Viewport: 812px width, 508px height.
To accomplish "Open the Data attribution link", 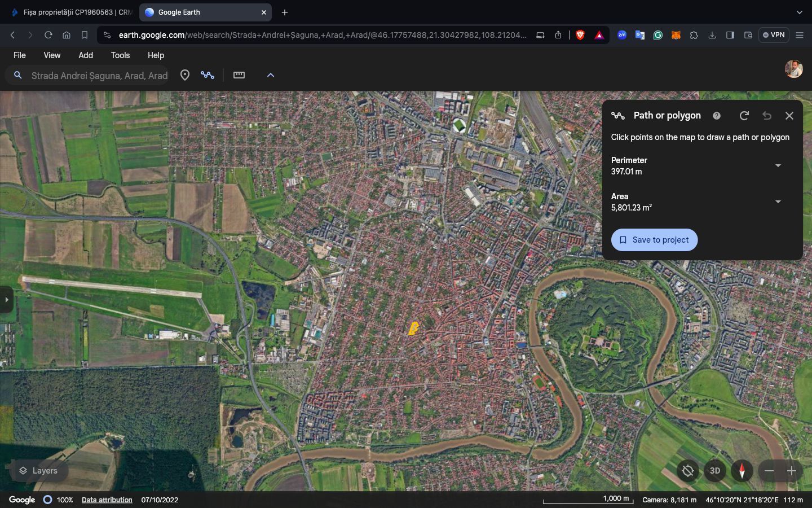I will click(107, 500).
